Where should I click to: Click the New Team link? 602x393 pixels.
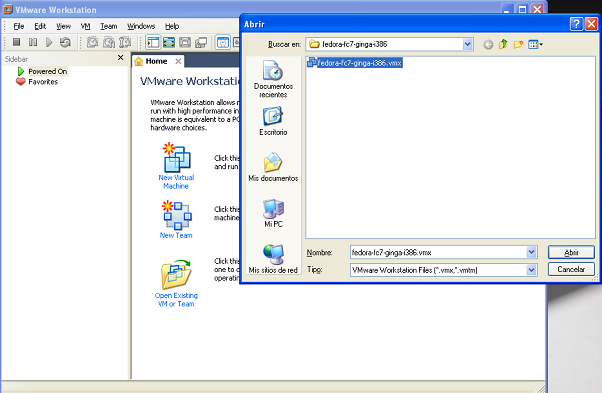(x=176, y=235)
